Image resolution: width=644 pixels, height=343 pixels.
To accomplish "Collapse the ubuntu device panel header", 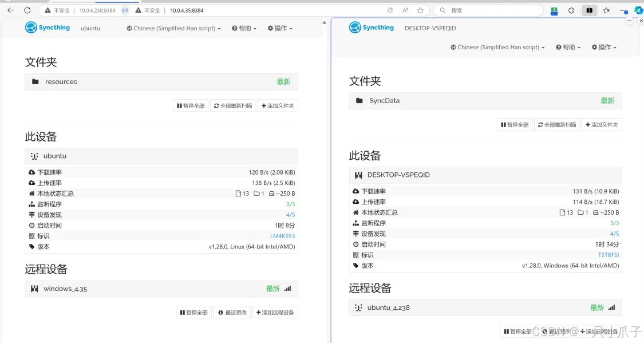I will [161, 156].
